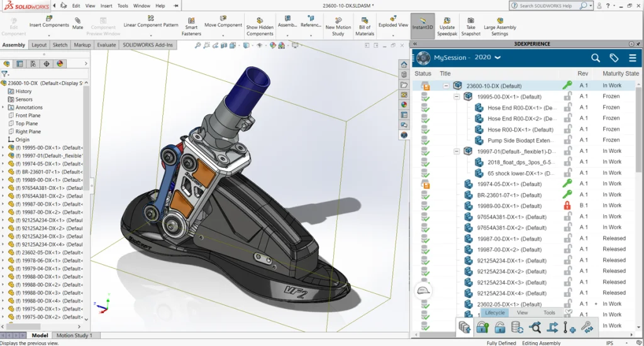Open the 3DEXPERIENCE hamburger menu
Screen dimensions: 644x346
633,58
